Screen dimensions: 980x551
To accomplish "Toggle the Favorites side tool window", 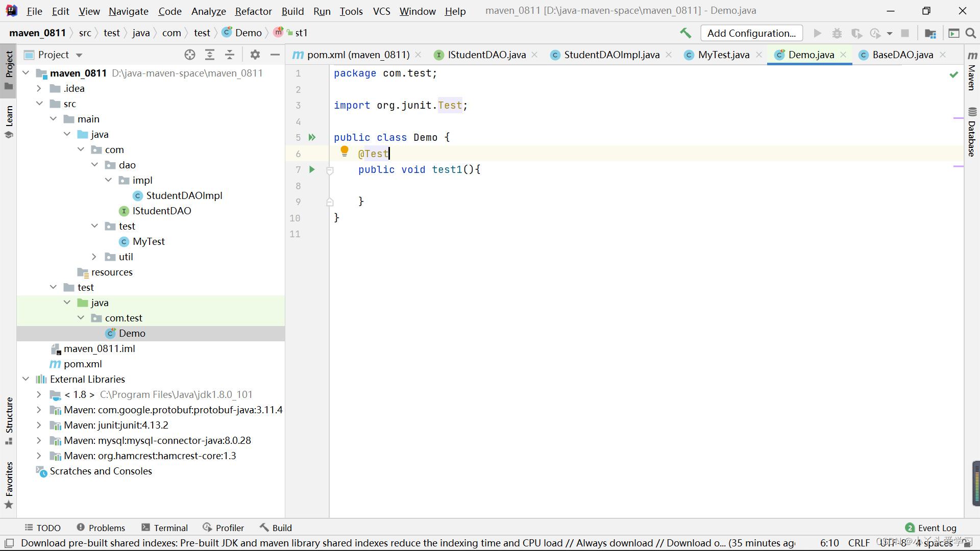I will (x=9, y=485).
